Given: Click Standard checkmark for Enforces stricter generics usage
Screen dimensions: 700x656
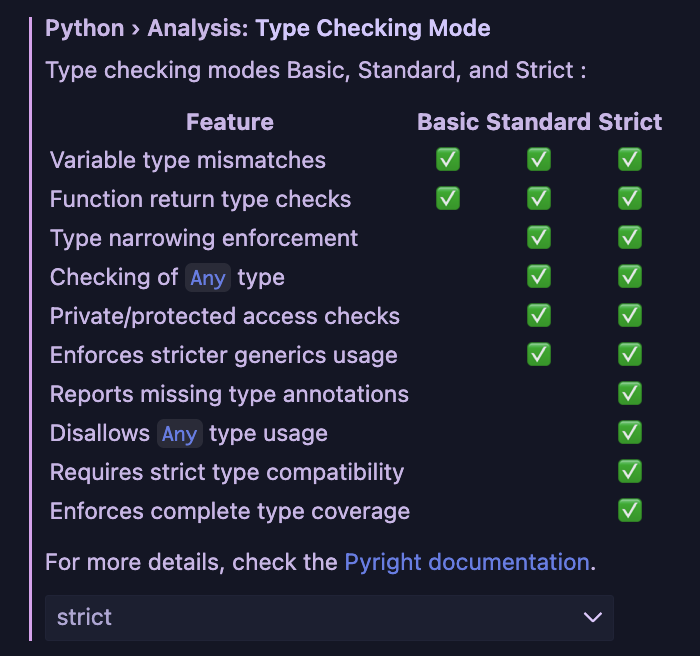Looking at the screenshot, I should pyautogui.click(x=539, y=355).
